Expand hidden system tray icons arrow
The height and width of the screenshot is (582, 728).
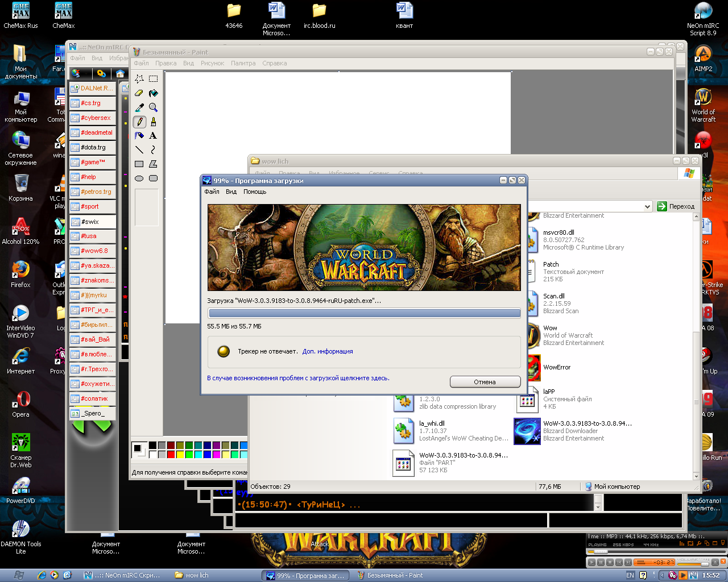coord(663,575)
